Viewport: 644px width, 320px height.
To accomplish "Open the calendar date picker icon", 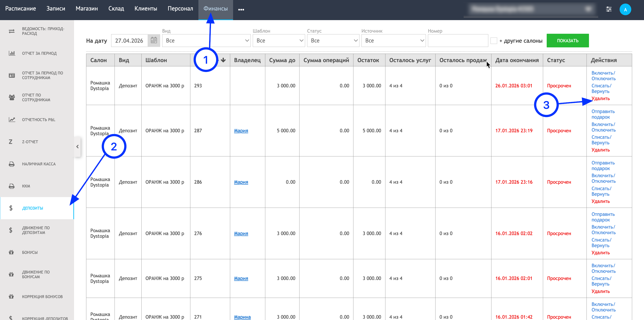I will pos(154,40).
